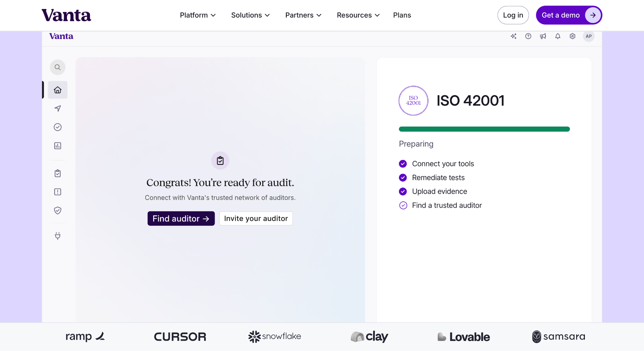Select the shield check icon in sidebar
The width and height of the screenshot is (644, 351).
point(58,211)
